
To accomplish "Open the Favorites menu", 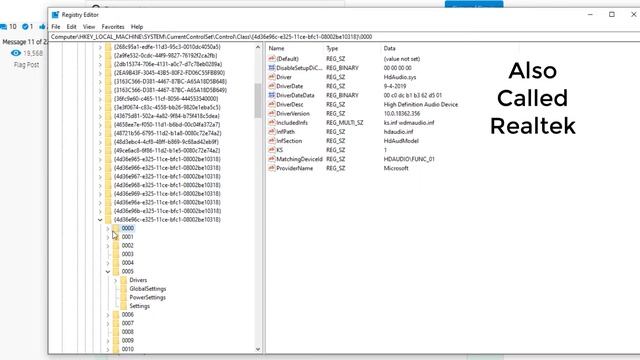I will (x=113, y=27).
